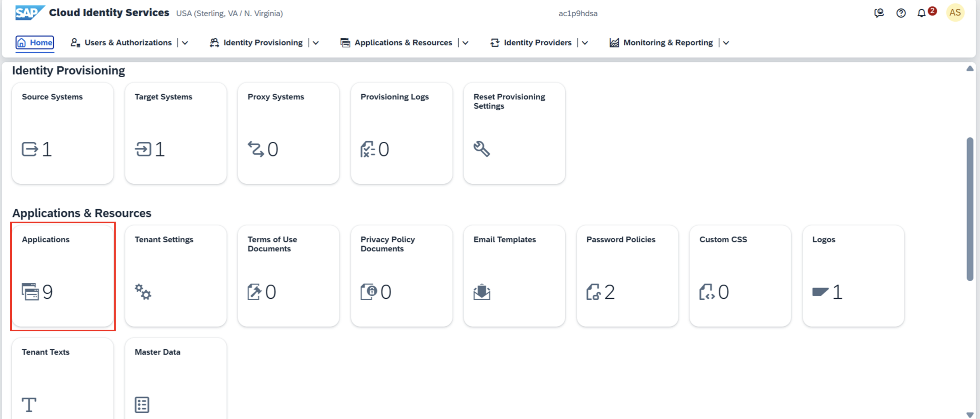
Task: Select the Home tab
Action: pyautogui.click(x=35, y=43)
